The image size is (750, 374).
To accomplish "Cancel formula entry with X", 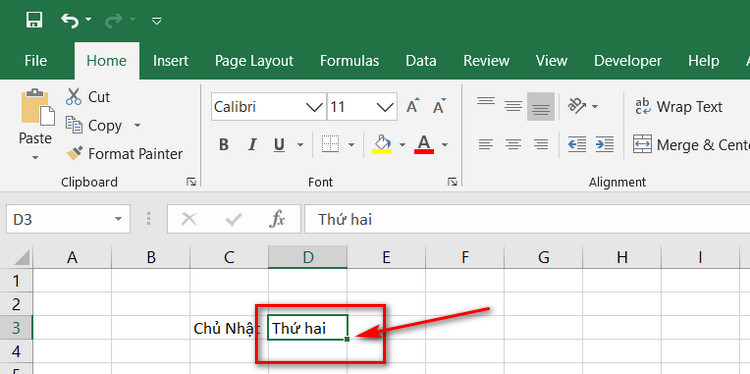I will pyautogui.click(x=189, y=220).
